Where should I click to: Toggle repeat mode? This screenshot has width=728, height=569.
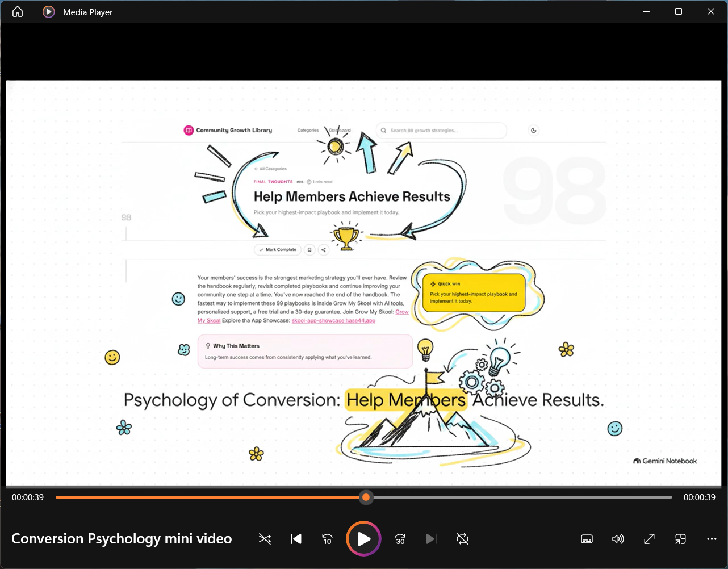(463, 539)
